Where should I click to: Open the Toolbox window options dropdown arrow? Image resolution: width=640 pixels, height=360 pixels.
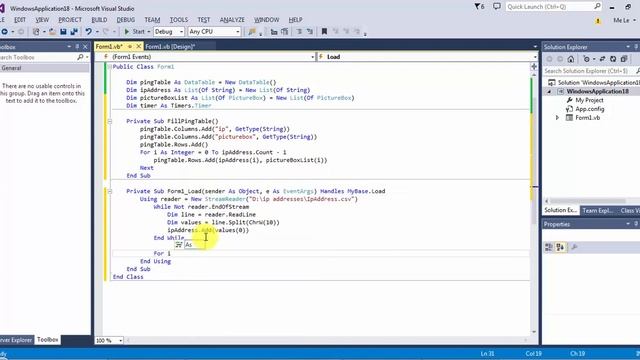(69, 47)
